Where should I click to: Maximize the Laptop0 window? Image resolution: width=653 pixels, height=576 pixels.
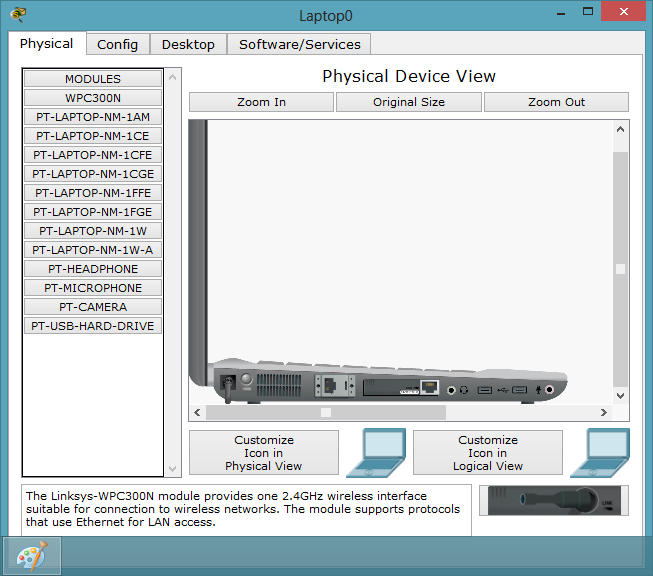588,12
